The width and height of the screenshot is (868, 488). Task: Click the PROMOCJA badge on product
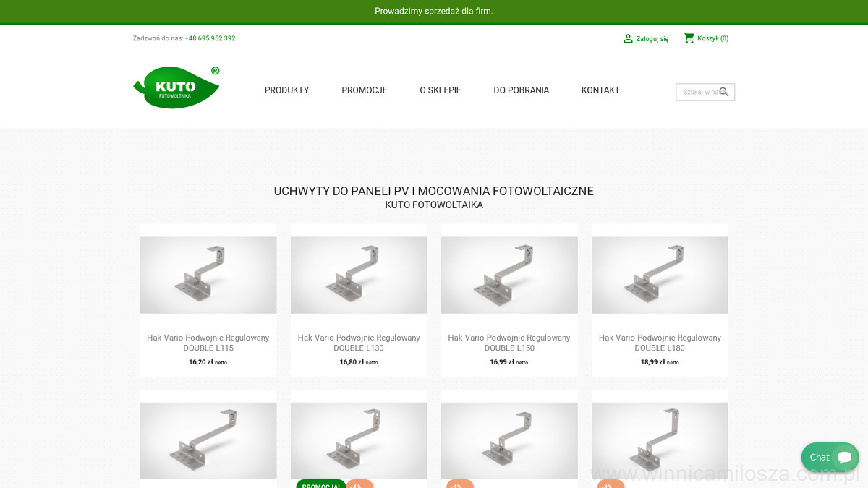pyautogui.click(x=321, y=484)
